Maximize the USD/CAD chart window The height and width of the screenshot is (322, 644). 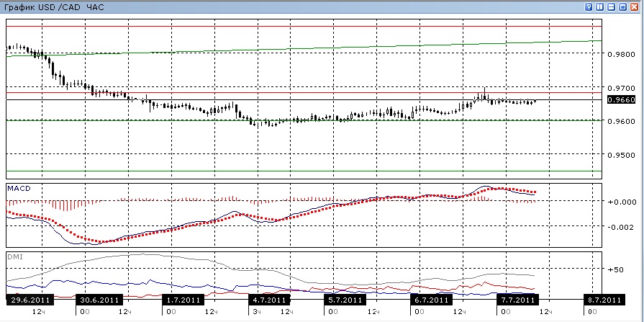pos(622,7)
